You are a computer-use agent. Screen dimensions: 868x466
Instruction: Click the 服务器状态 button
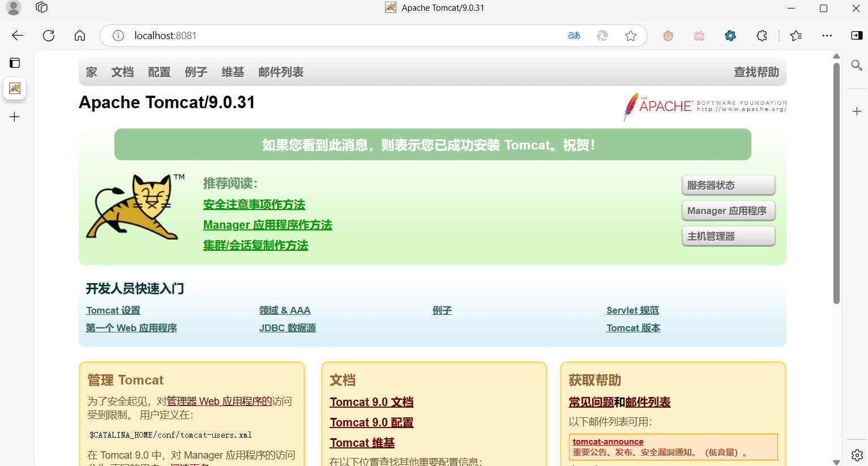point(728,185)
